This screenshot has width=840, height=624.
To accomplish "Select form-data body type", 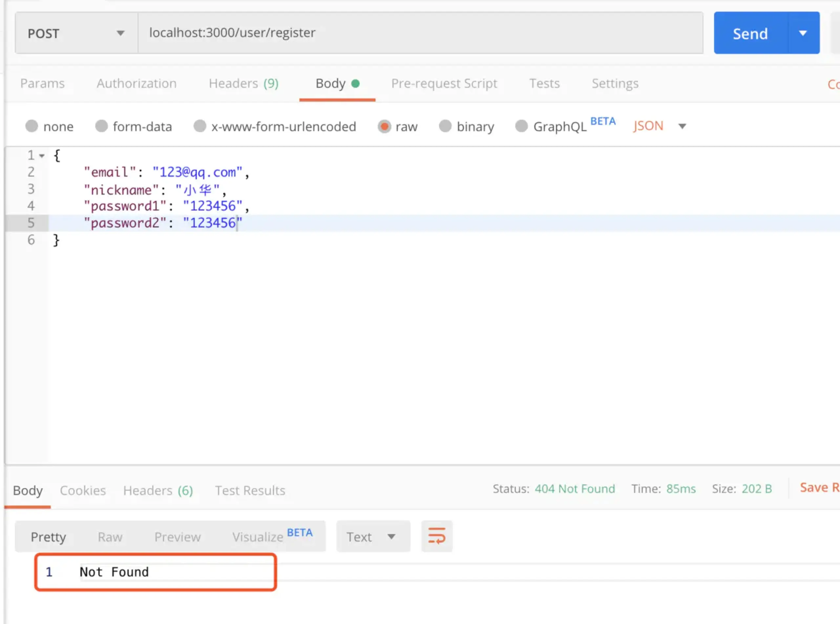I will (x=102, y=126).
